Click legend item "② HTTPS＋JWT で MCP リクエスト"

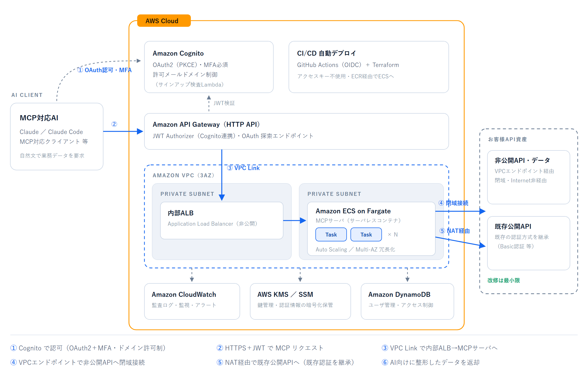(x=270, y=348)
